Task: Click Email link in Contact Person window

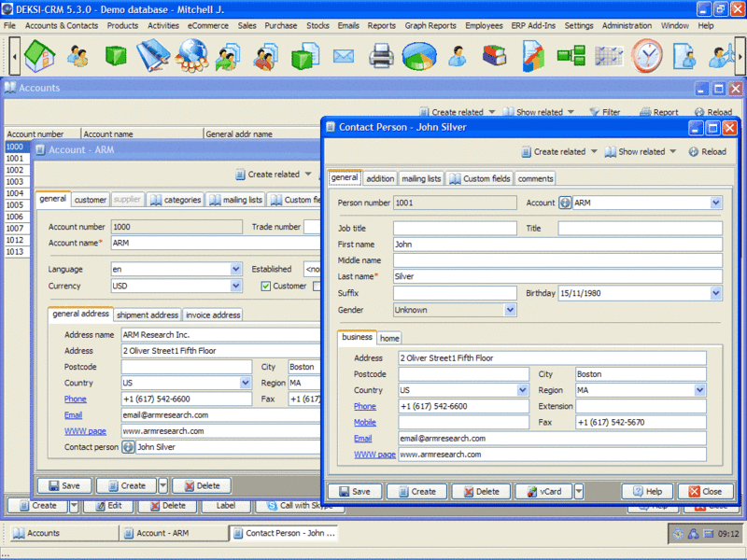Action: pos(363,439)
